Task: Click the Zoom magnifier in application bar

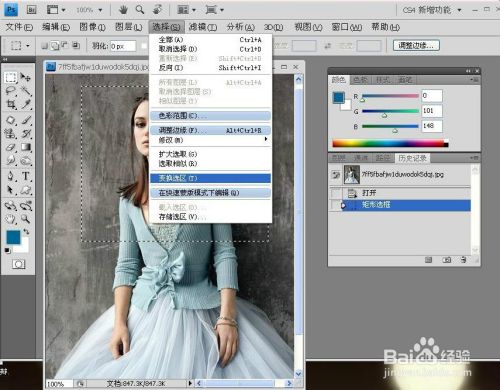Action: point(140,10)
